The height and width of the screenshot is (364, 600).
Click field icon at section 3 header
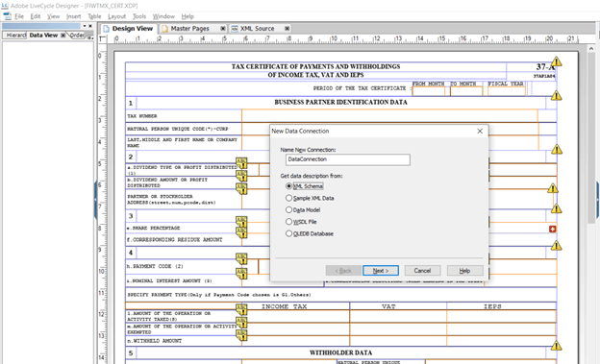click(x=241, y=222)
